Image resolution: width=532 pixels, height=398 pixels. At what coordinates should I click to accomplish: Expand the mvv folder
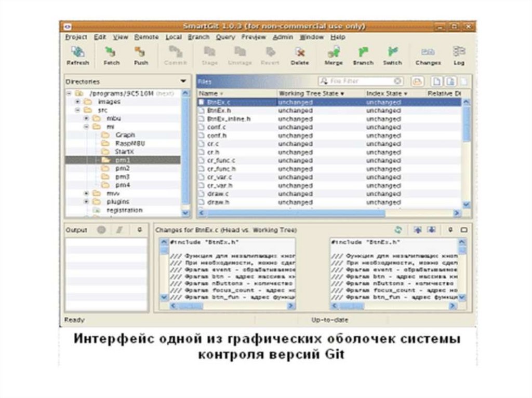(86, 193)
